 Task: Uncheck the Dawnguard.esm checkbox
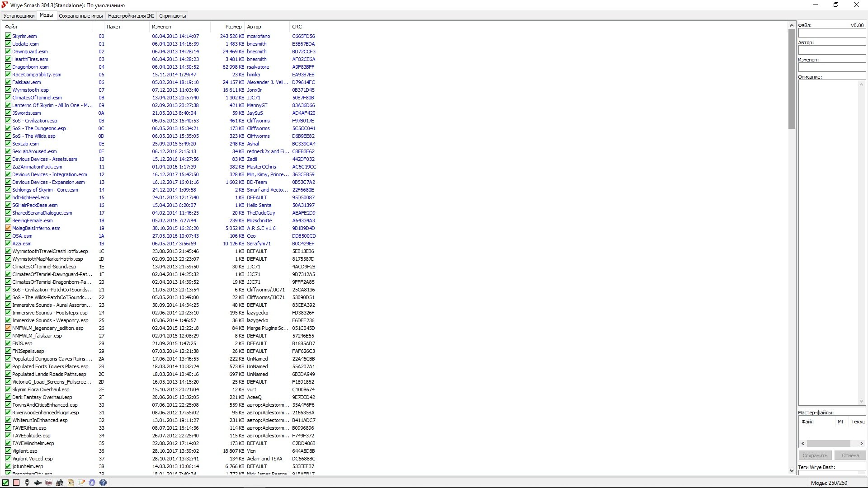point(8,52)
